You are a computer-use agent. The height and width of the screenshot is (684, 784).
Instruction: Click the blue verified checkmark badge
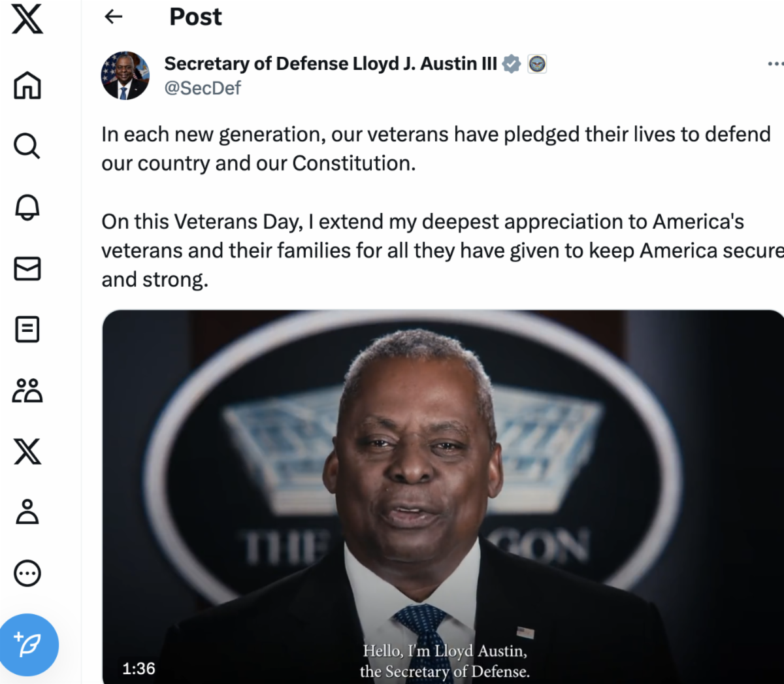point(512,64)
